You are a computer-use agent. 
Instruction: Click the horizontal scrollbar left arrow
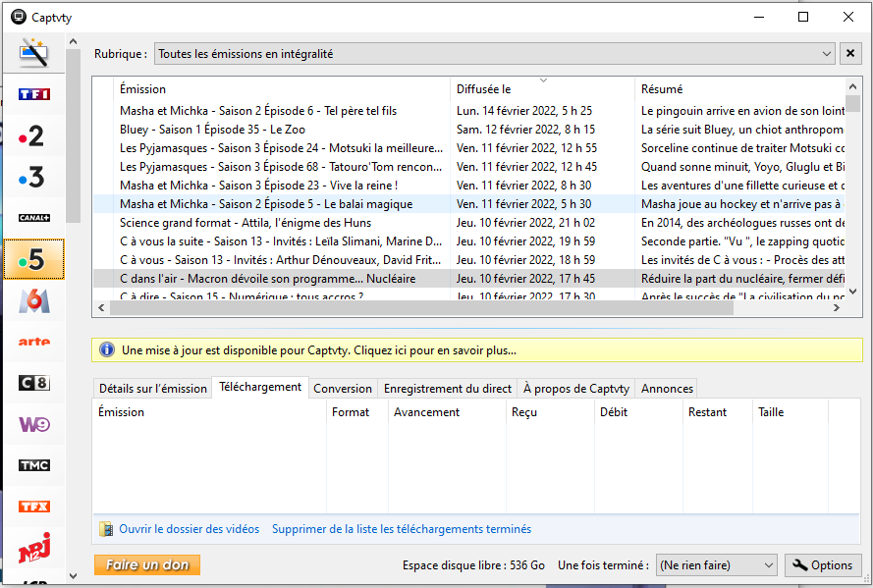pyautogui.click(x=101, y=307)
